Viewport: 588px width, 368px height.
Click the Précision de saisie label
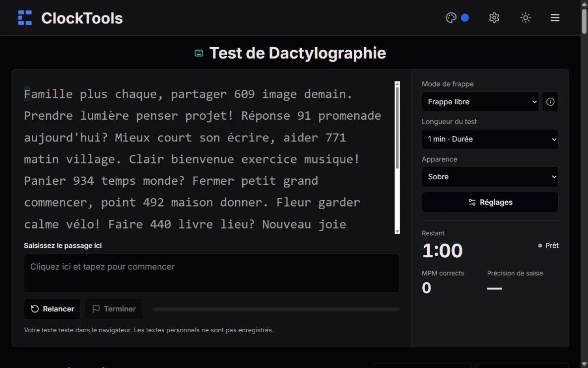[515, 273]
